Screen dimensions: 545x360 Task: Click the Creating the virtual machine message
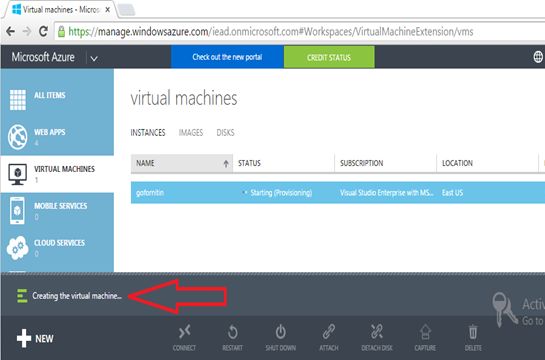[77, 296]
